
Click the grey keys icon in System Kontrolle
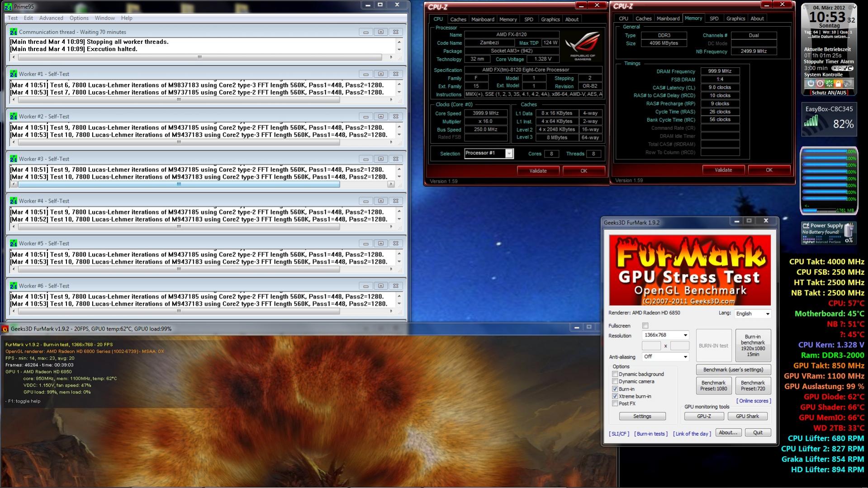click(847, 84)
